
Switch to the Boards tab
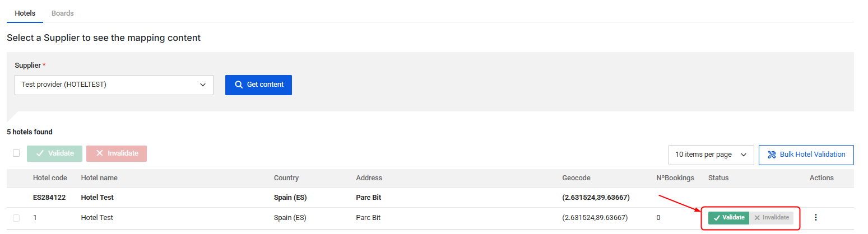(x=63, y=13)
